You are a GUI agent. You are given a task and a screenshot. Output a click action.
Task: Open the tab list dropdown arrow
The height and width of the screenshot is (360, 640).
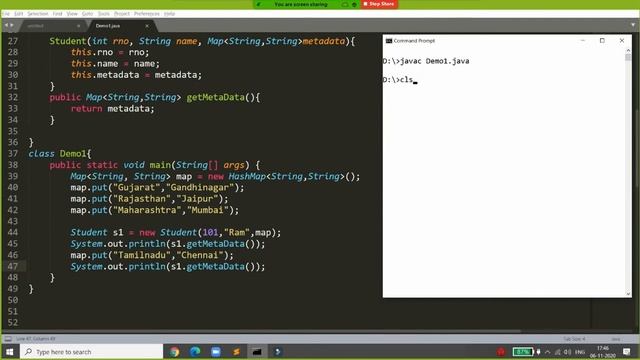click(633, 25)
